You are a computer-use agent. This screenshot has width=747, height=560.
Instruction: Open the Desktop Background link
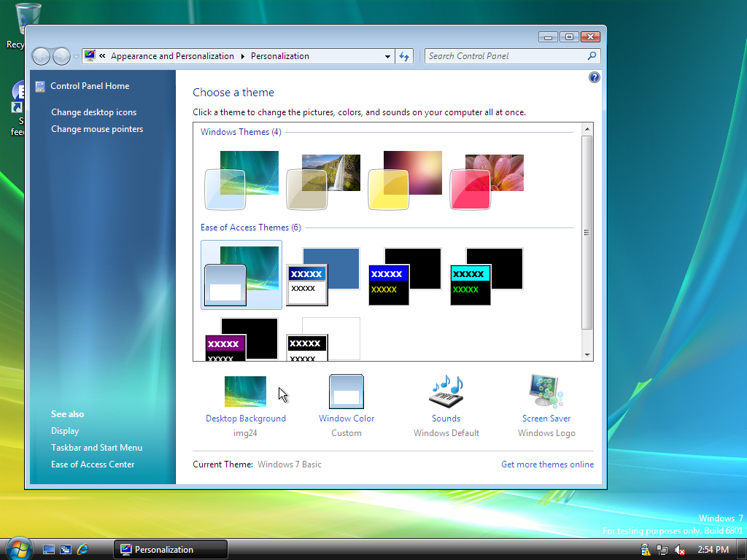[245, 418]
